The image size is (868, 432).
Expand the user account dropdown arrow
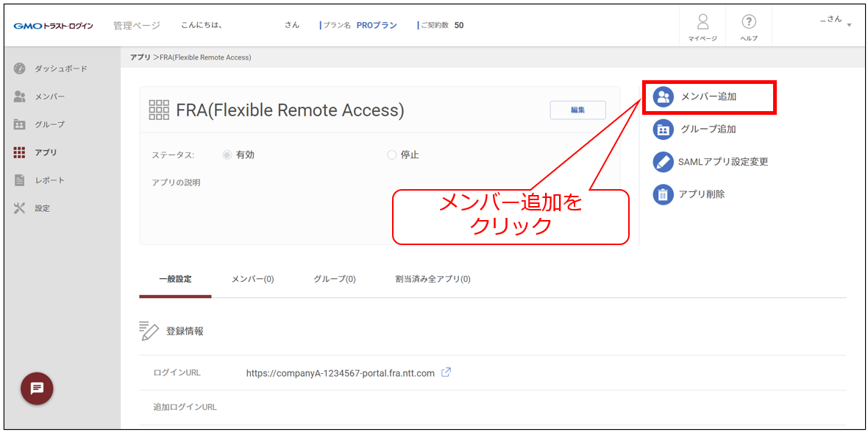coord(849,25)
